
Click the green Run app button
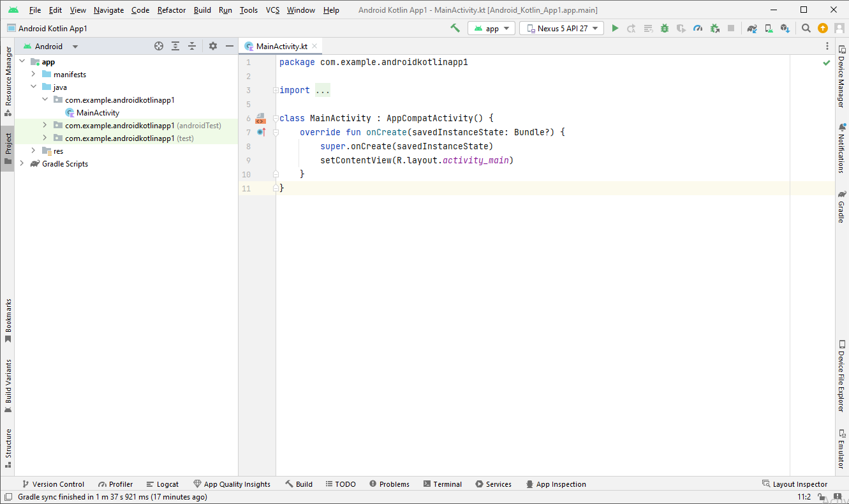(x=615, y=28)
